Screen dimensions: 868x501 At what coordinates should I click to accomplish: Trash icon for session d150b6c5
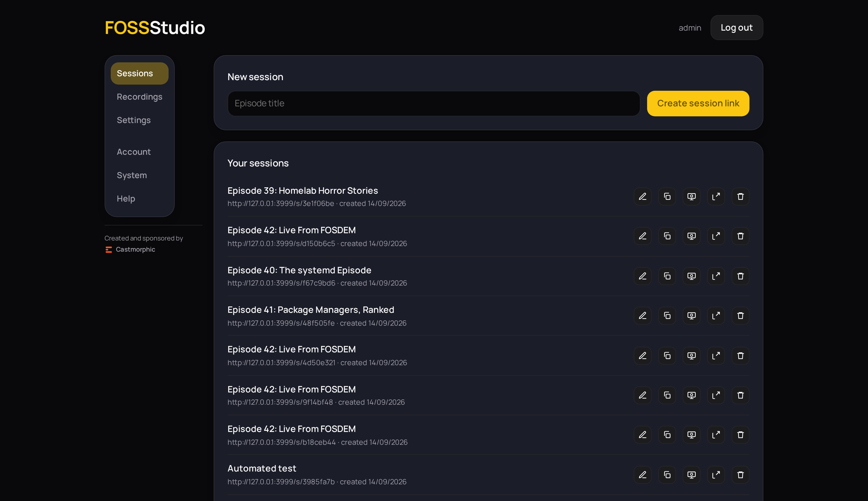click(x=740, y=236)
